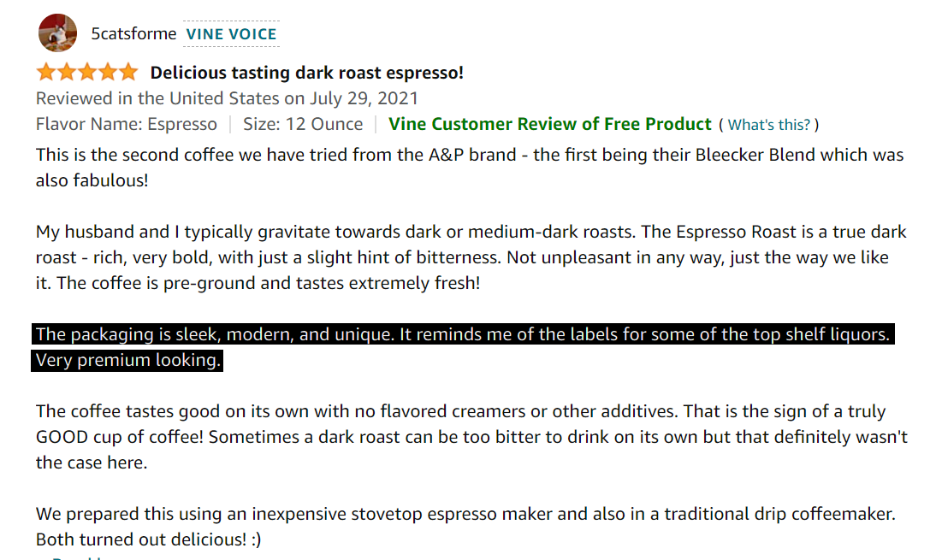Open the review title about dark roast espresso
Image resolution: width=936 pixels, height=560 pixels.
coord(307,73)
